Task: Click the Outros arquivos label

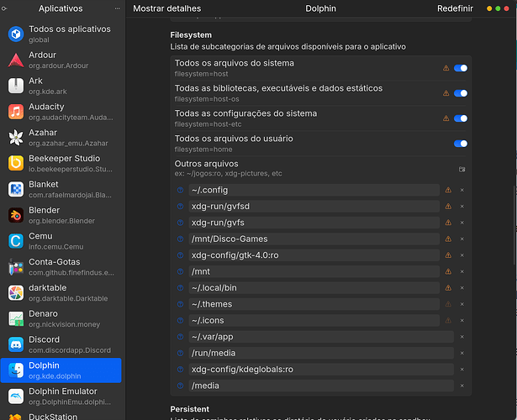Action: (207, 164)
